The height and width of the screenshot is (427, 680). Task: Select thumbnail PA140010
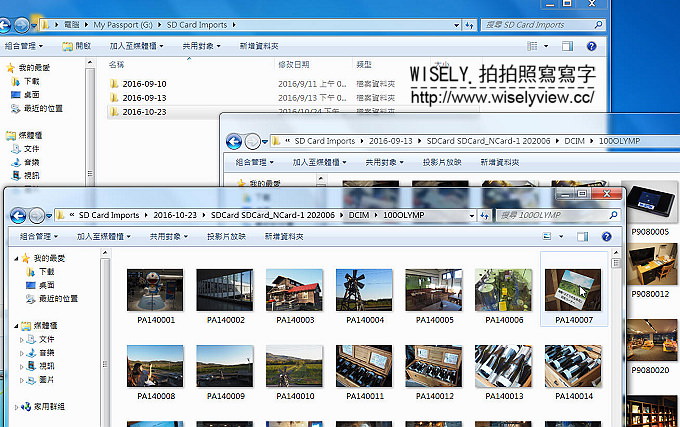coord(294,366)
